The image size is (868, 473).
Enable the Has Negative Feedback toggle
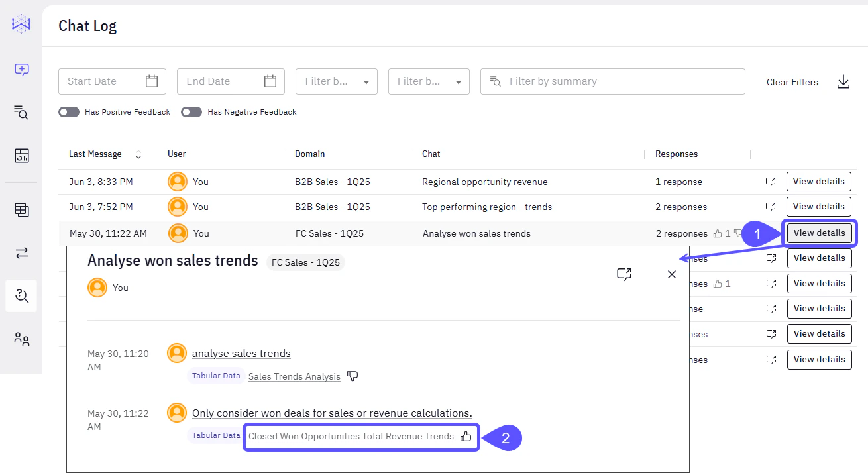[191, 111]
